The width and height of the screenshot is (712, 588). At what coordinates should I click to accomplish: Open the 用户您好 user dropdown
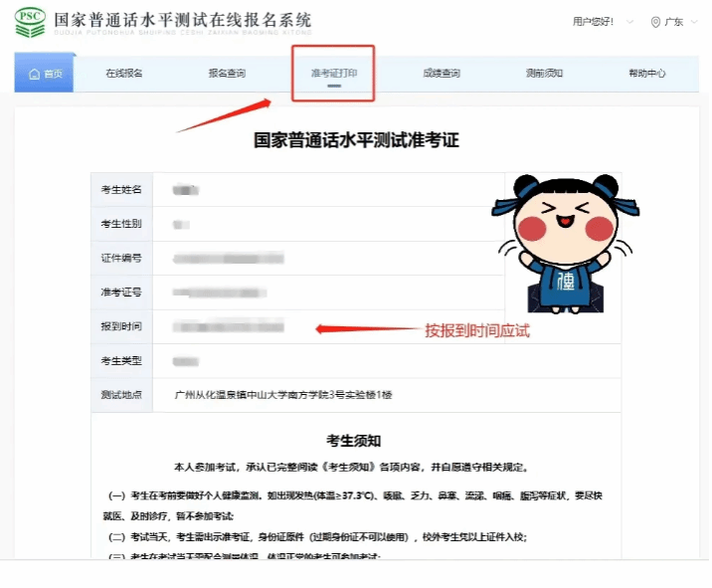[598, 21]
